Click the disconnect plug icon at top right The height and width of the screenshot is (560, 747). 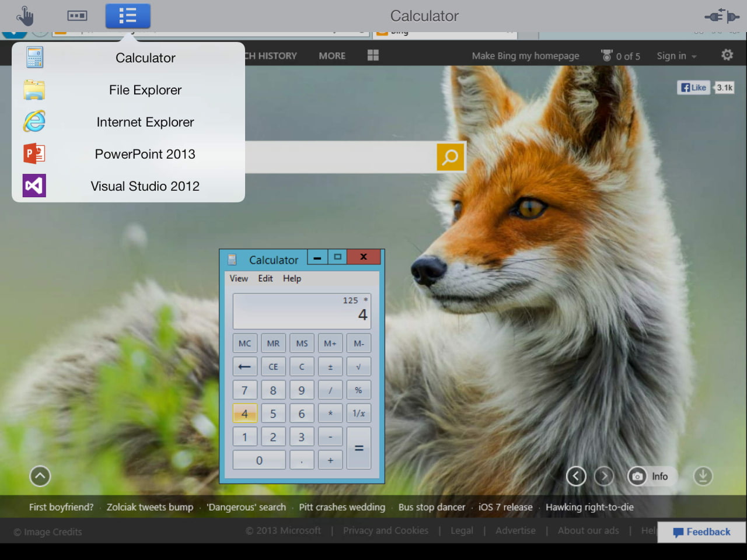(x=721, y=16)
